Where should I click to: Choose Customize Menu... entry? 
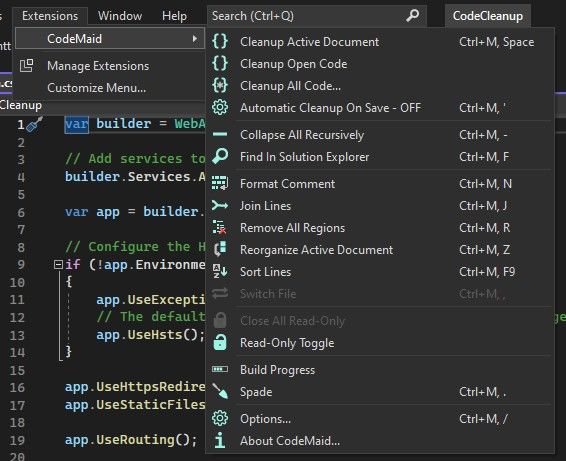109,88
